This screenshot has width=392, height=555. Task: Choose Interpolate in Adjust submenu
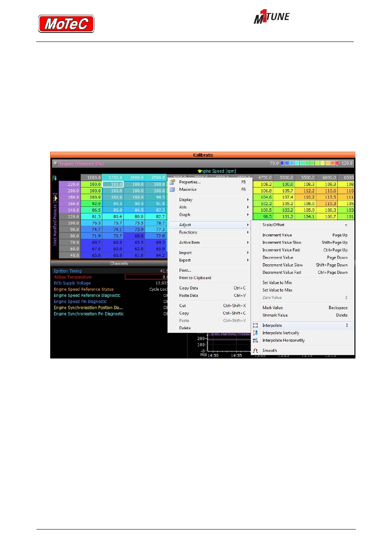point(303,326)
